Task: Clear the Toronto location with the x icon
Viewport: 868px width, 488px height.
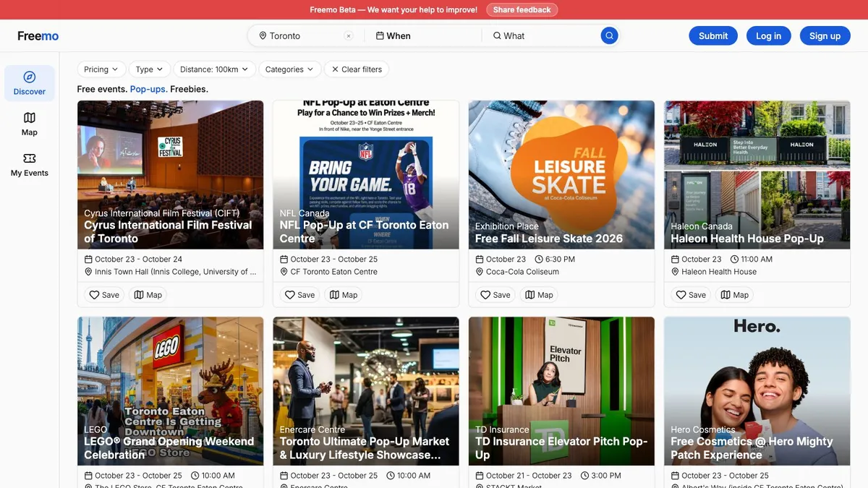Action: tap(349, 36)
